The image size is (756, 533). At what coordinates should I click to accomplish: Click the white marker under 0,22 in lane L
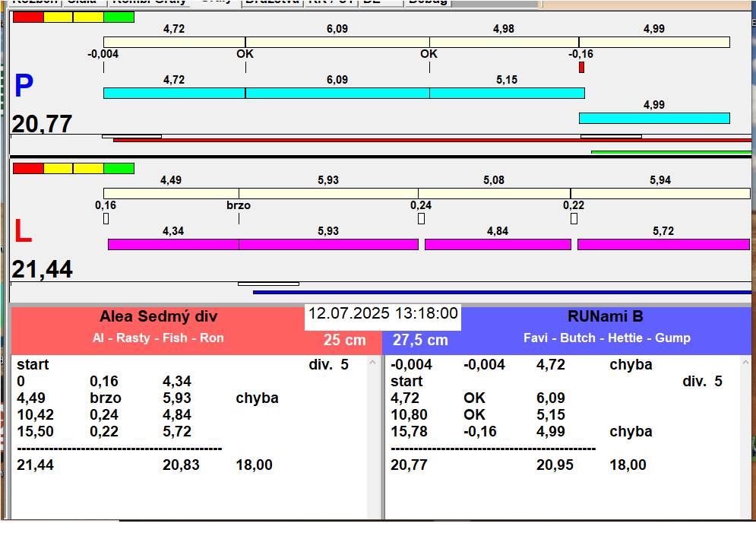574,219
